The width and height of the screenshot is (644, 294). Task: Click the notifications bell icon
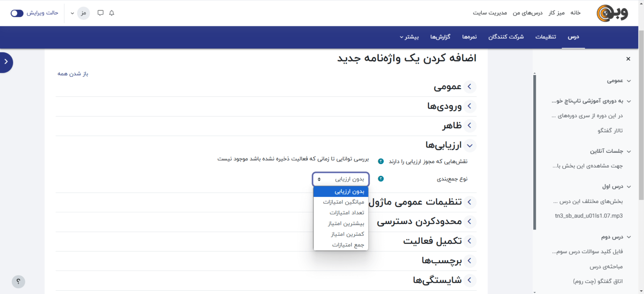(112, 13)
